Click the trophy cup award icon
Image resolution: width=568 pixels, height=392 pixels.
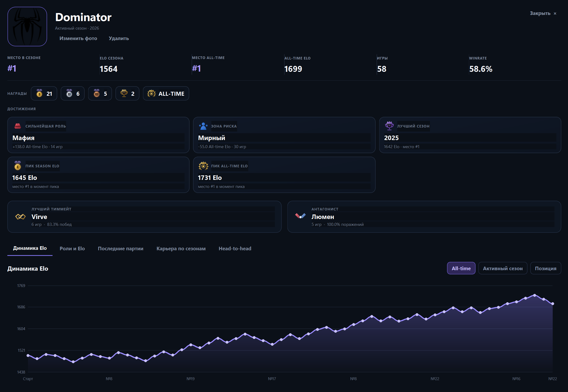(x=124, y=93)
